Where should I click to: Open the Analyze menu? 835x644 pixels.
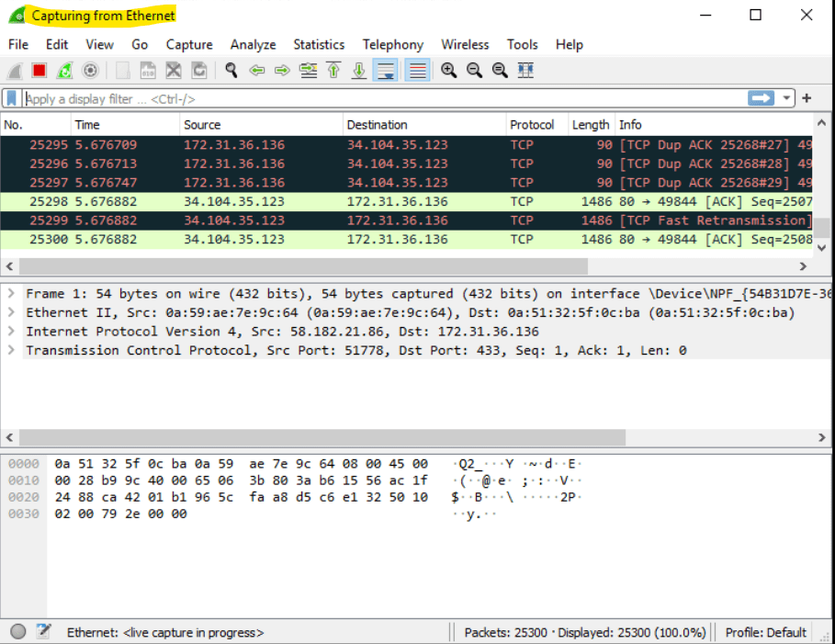253,44
